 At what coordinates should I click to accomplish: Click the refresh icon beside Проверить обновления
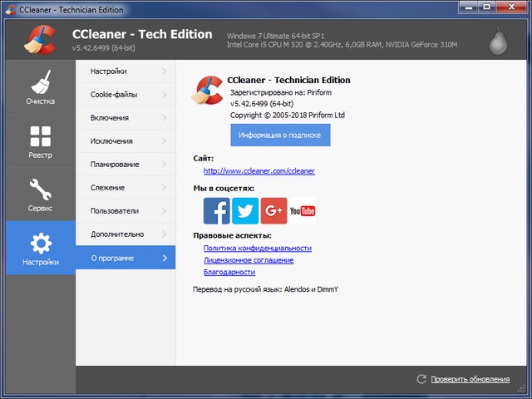coord(421,379)
